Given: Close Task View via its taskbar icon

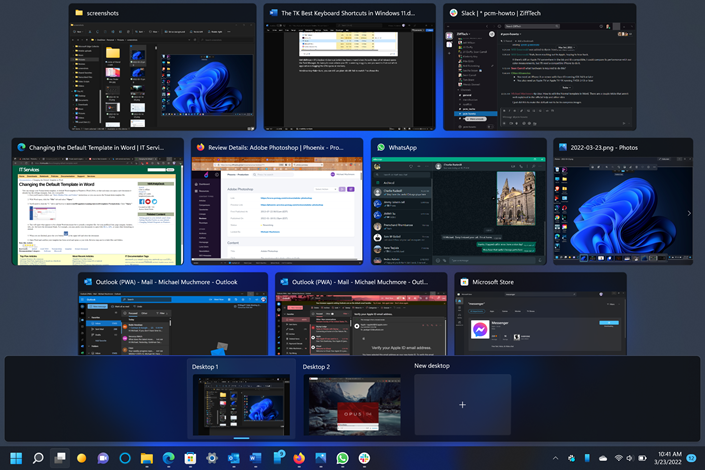Looking at the screenshot, I should 60,458.
